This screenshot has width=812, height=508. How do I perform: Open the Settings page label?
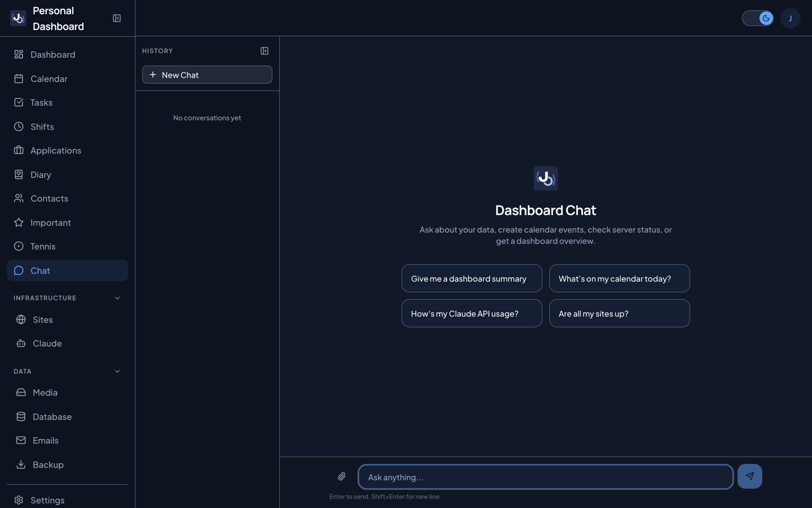48,500
